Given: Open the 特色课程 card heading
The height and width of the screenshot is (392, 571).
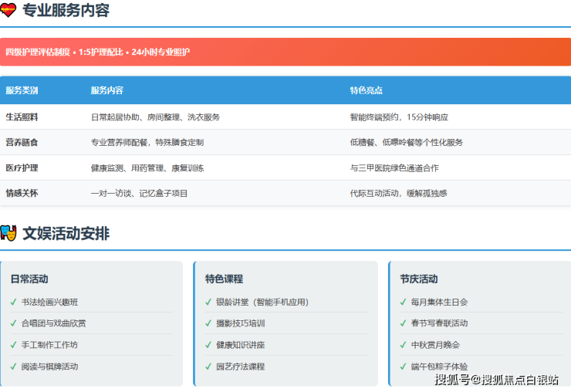Looking at the screenshot, I should tap(224, 279).
